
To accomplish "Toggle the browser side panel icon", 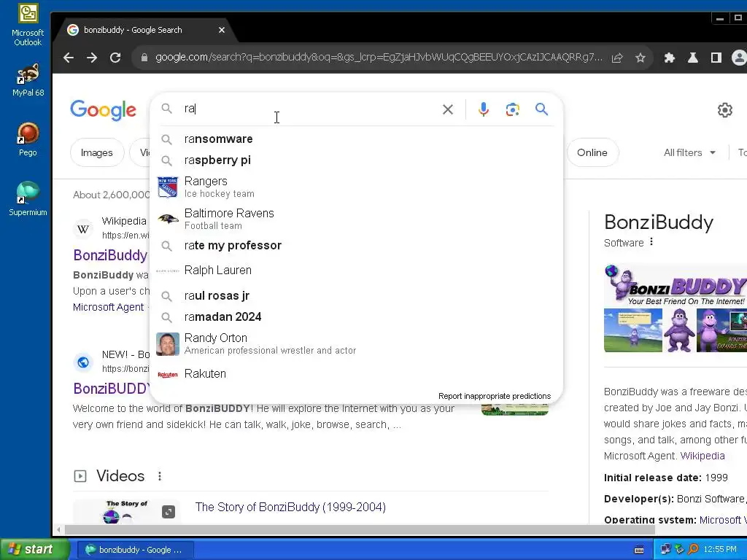I will [716, 58].
